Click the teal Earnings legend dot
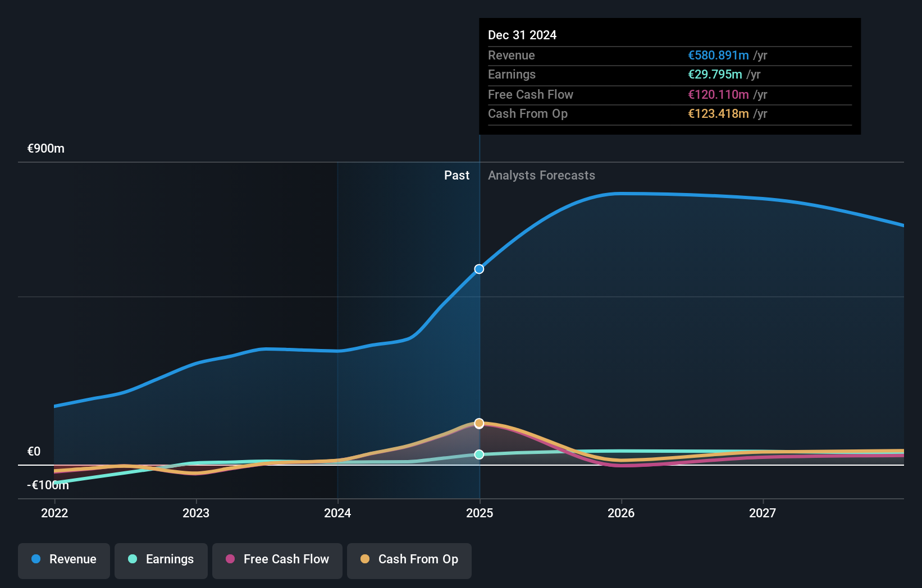Image resolution: width=922 pixels, height=588 pixels. pyautogui.click(x=133, y=559)
